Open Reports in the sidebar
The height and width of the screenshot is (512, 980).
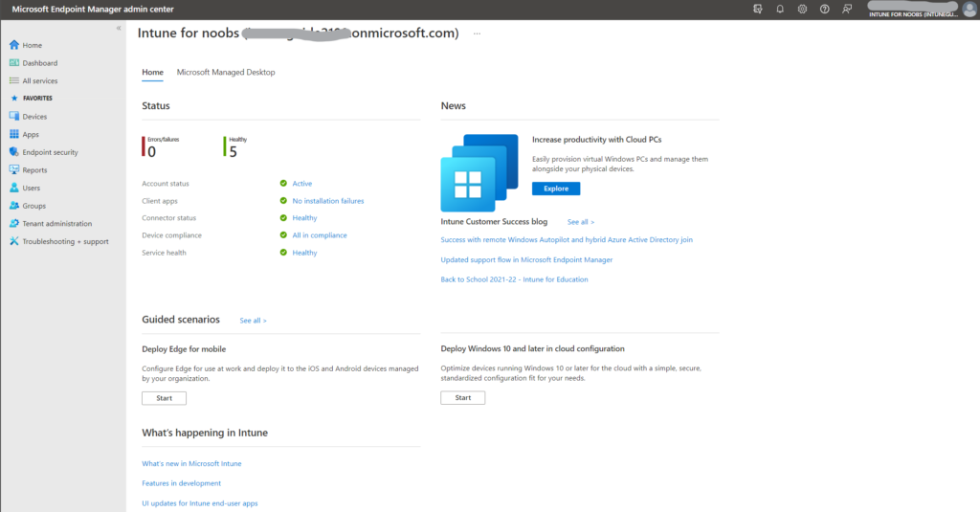(x=34, y=170)
